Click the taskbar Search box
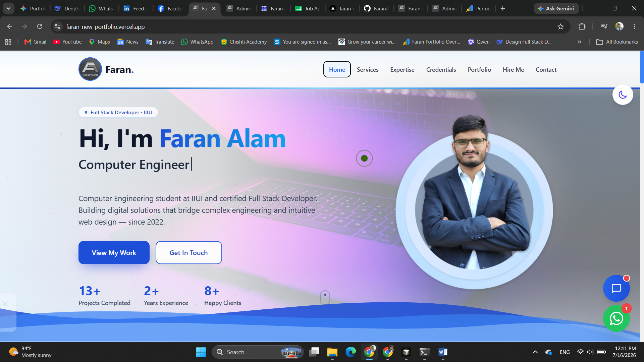The width and height of the screenshot is (644, 362). point(258,352)
